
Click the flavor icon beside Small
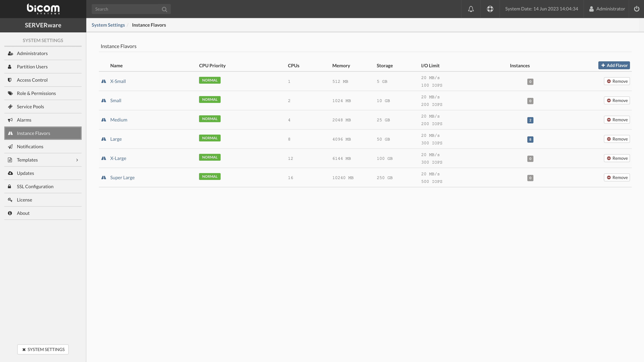(x=104, y=101)
